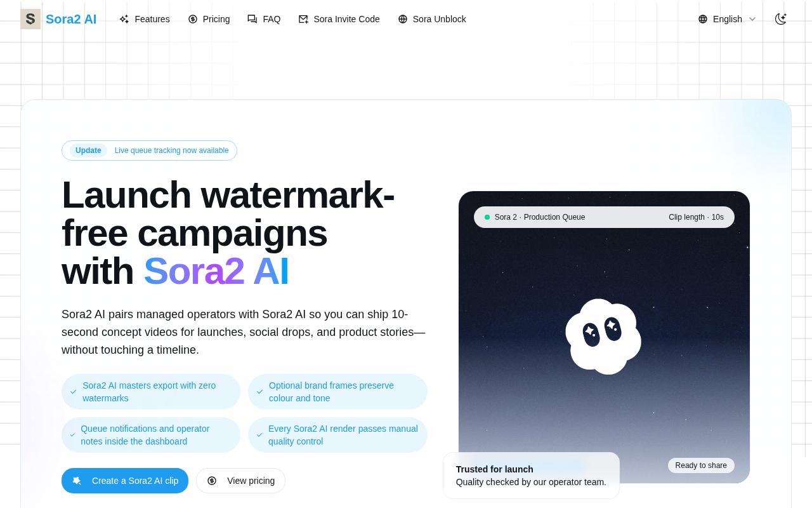Click the sparkle icon beside Features
This screenshot has height=508, width=812.
(x=124, y=19)
